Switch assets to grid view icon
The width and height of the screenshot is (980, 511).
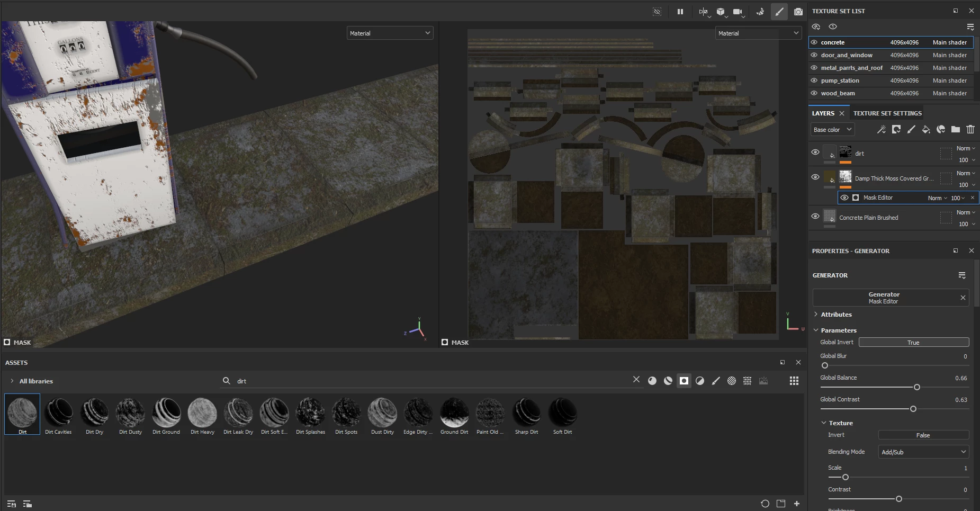click(794, 381)
